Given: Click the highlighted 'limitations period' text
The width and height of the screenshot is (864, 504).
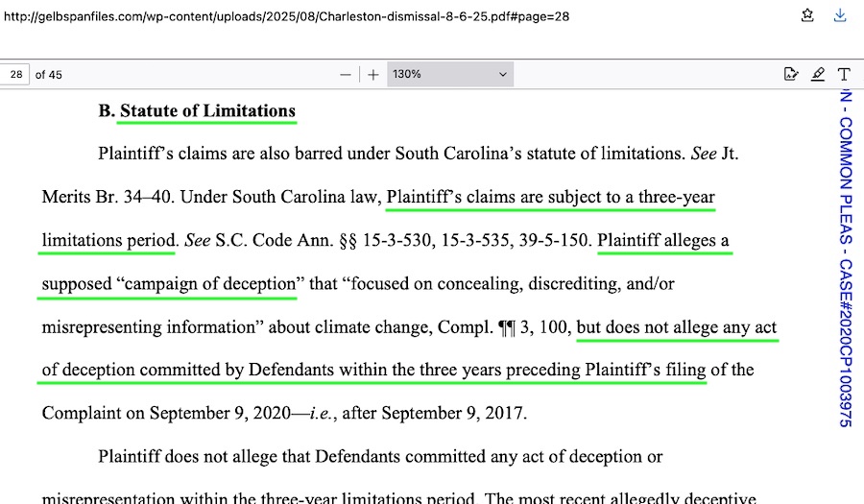Looking at the screenshot, I should (108, 240).
